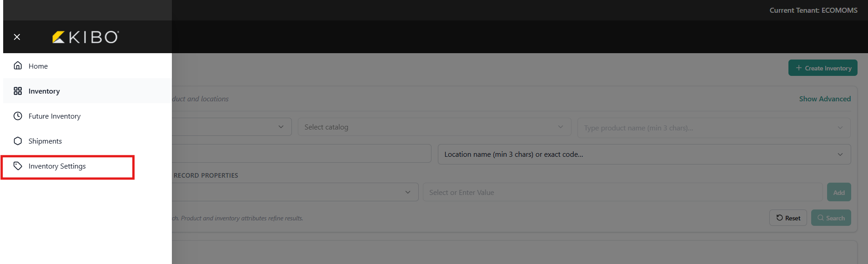Click Create Inventory button
Screen dimensions: 868x264
tap(823, 68)
